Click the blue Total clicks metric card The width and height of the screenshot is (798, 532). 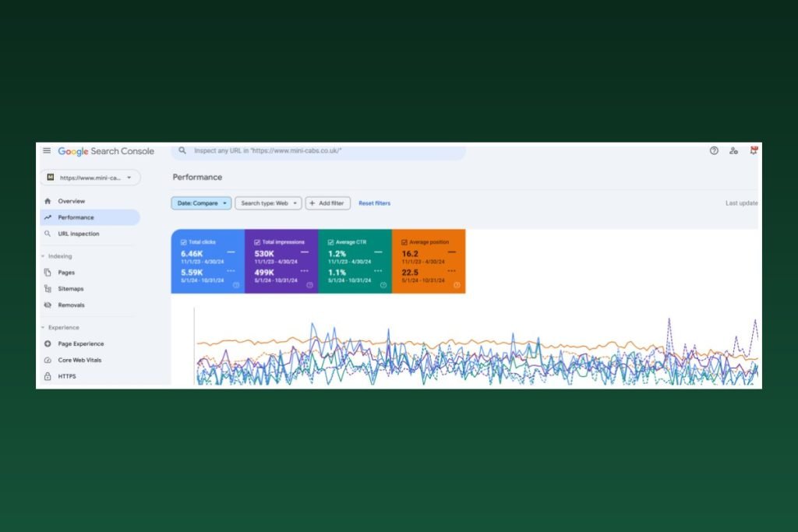click(x=207, y=261)
